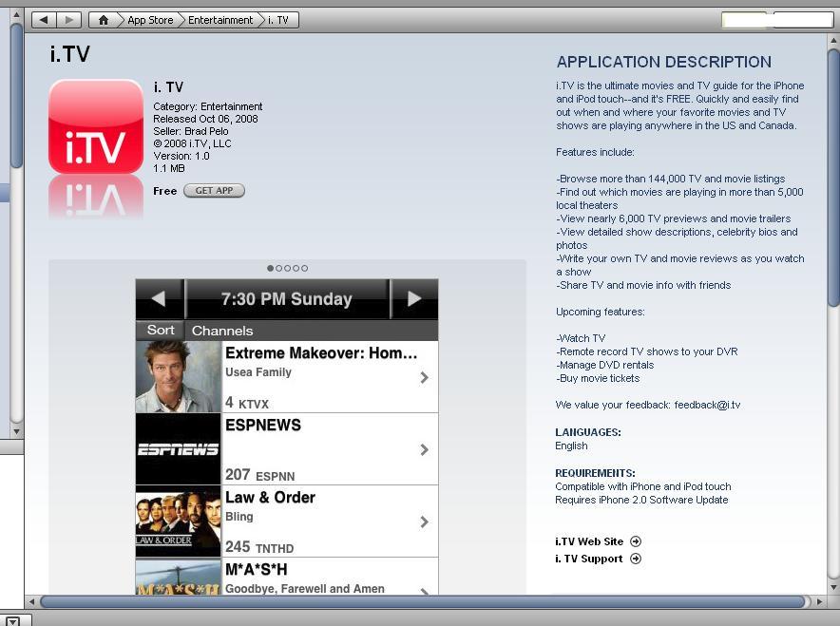Click the right vertical scrollbar thumb
The height and width of the screenshot is (626, 840).
coord(833,178)
